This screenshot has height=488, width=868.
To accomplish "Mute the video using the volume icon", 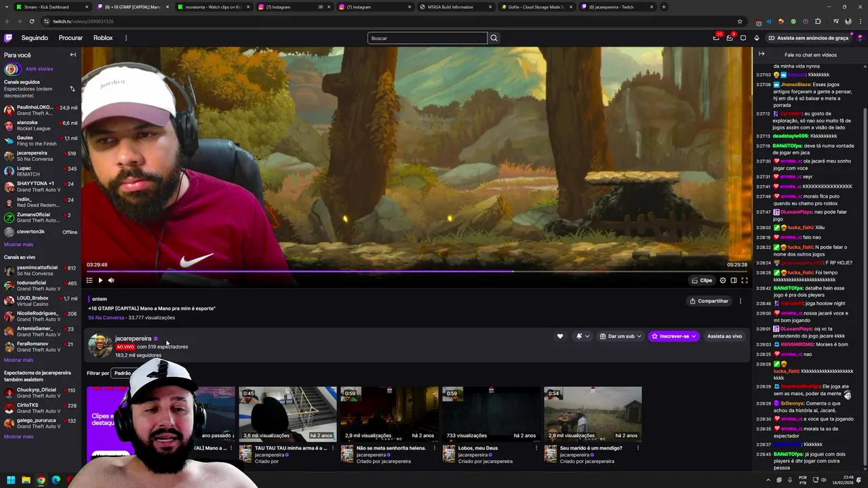I will point(111,280).
